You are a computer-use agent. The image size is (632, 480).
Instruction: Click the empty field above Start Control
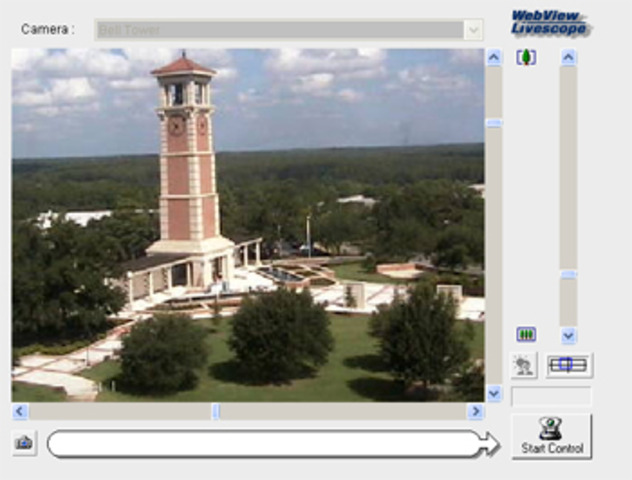point(551,396)
